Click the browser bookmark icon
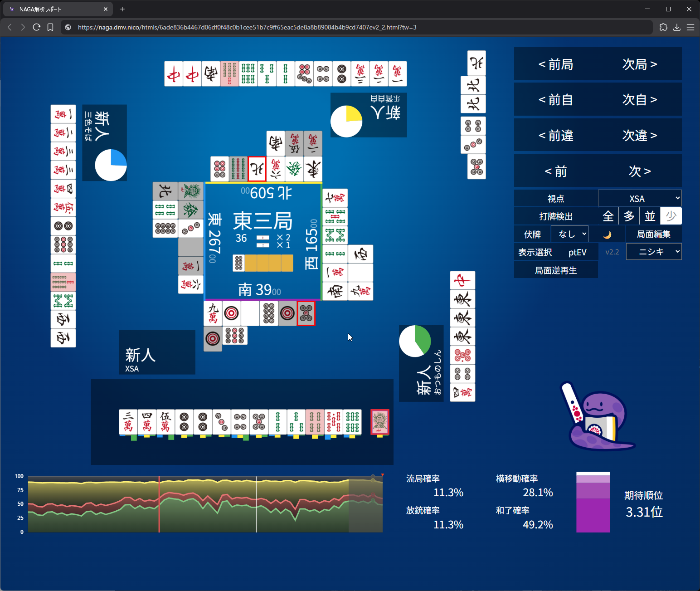 click(50, 27)
